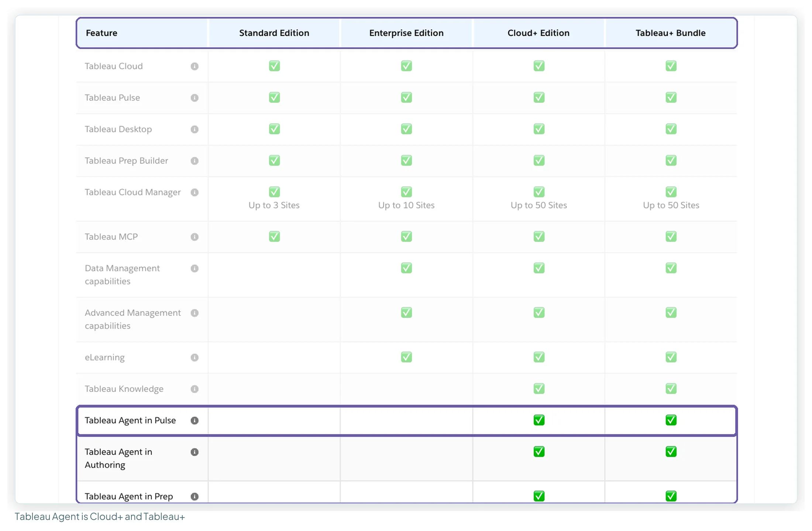Select the Cloud+ Edition column header
Screen dimensions: 812x531
(539, 33)
